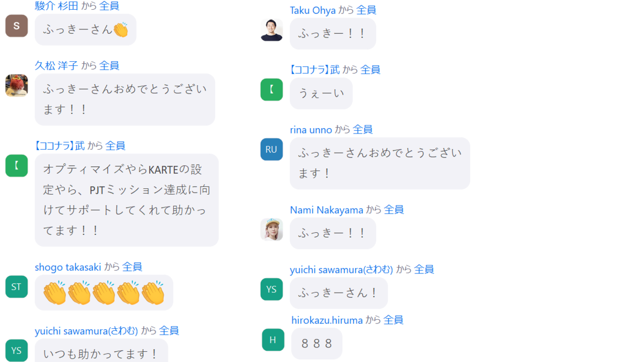Select the うぇーい message bubble
Viewport: 644px width, 362px height.
pos(321,93)
